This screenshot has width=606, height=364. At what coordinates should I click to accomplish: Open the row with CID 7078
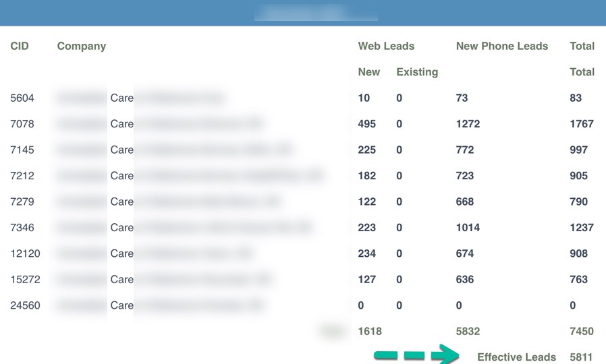[x=22, y=124]
